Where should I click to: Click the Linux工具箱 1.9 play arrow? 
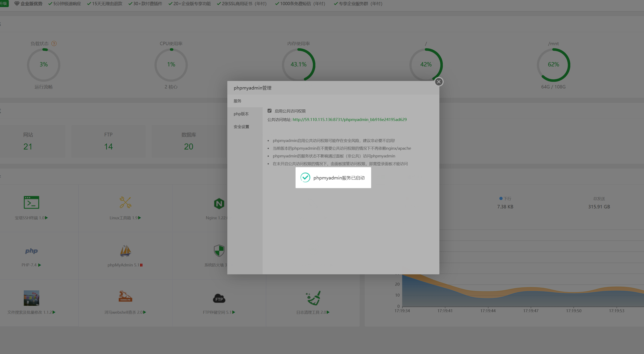(140, 218)
